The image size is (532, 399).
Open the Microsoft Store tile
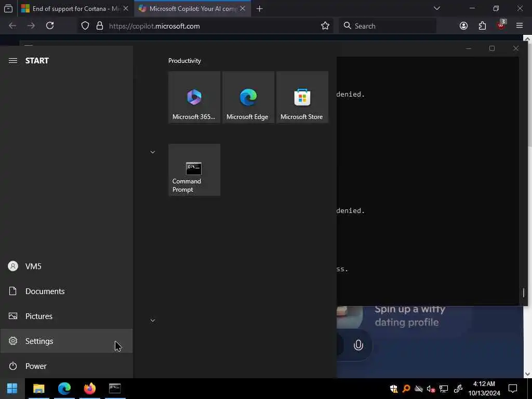[x=302, y=97]
